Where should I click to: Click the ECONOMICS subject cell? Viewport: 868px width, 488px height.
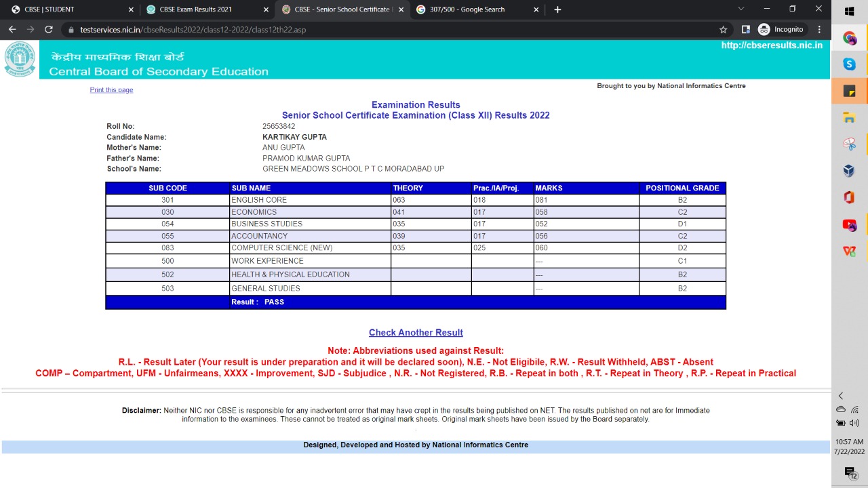(311, 212)
